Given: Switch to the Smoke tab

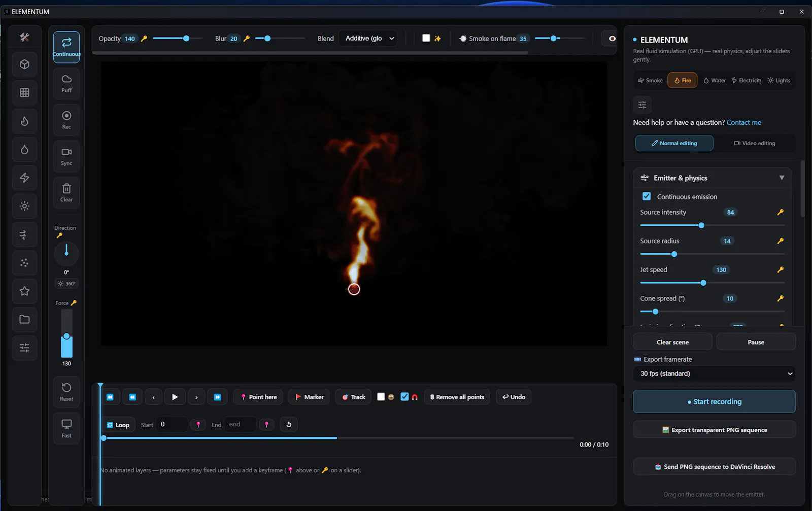Looking at the screenshot, I should click(650, 80).
